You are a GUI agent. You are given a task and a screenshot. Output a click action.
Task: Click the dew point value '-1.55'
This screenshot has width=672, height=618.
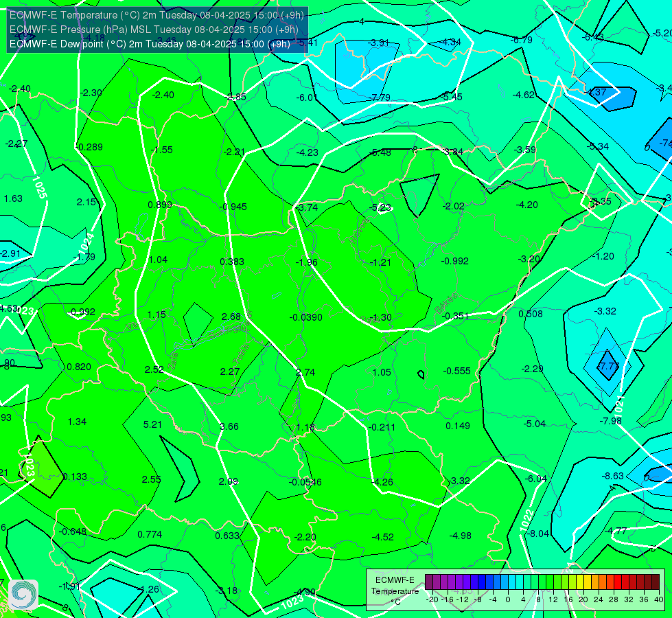[x=162, y=150]
